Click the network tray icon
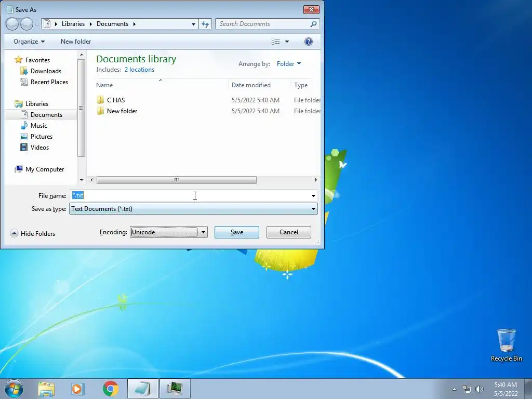This screenshot has width=532, height=399. click(x=467, y=389)
